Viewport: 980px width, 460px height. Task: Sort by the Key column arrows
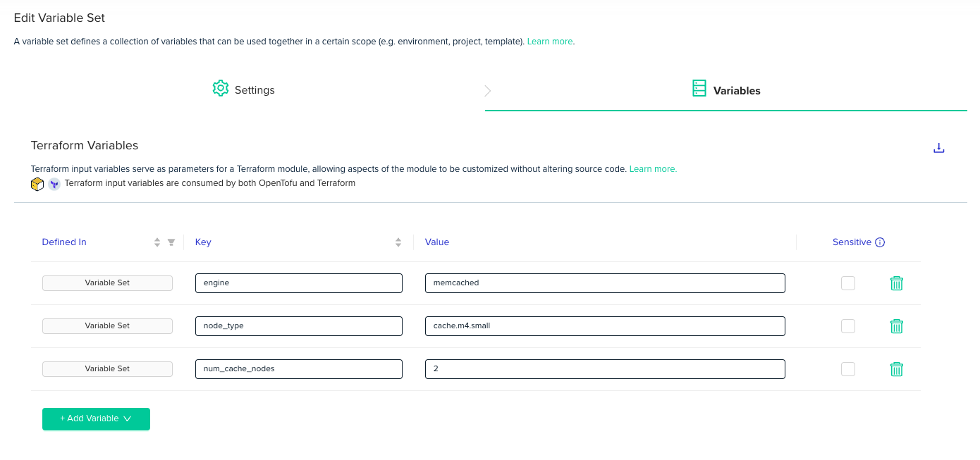(398, 242)
